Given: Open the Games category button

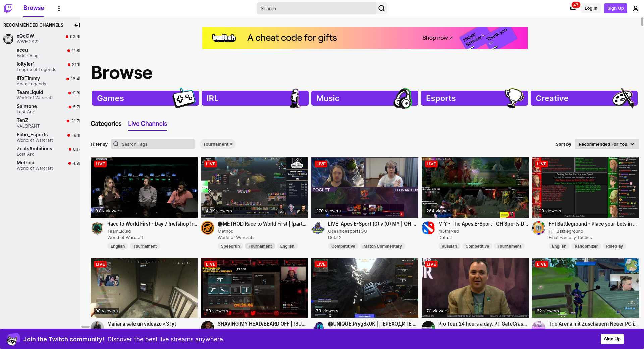Looking at the screenshot, I should tap(145, 98).
